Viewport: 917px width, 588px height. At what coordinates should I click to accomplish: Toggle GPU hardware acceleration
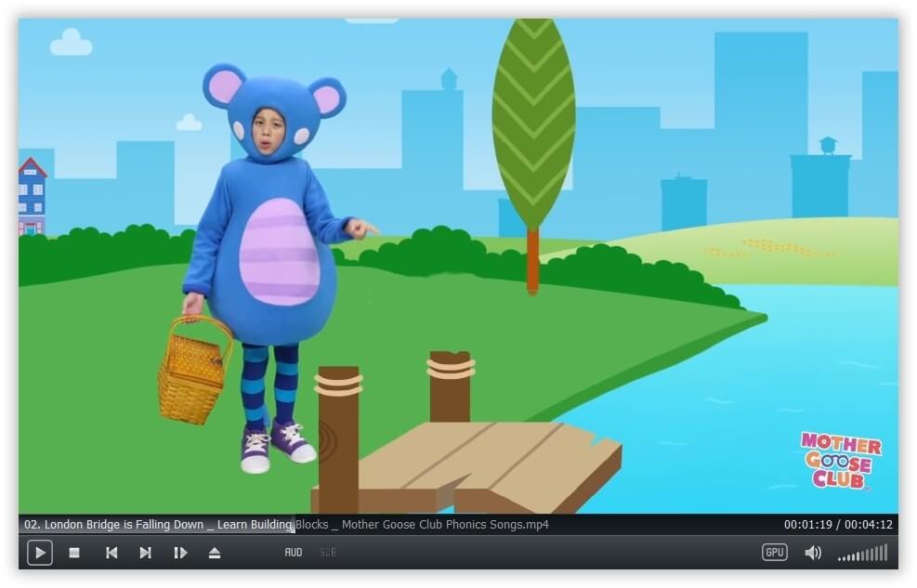pos(774,552)
